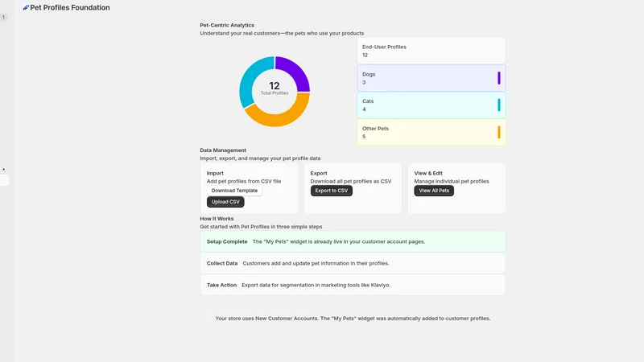Click the New Customer Accounts footer note
The height and width of the screenshot is (362, 644).
click(353, 318)
